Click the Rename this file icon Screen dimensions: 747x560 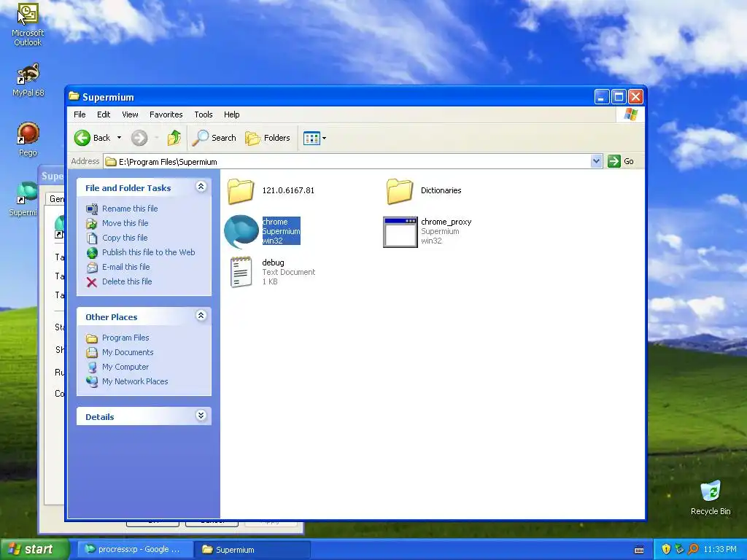[92, 209]
